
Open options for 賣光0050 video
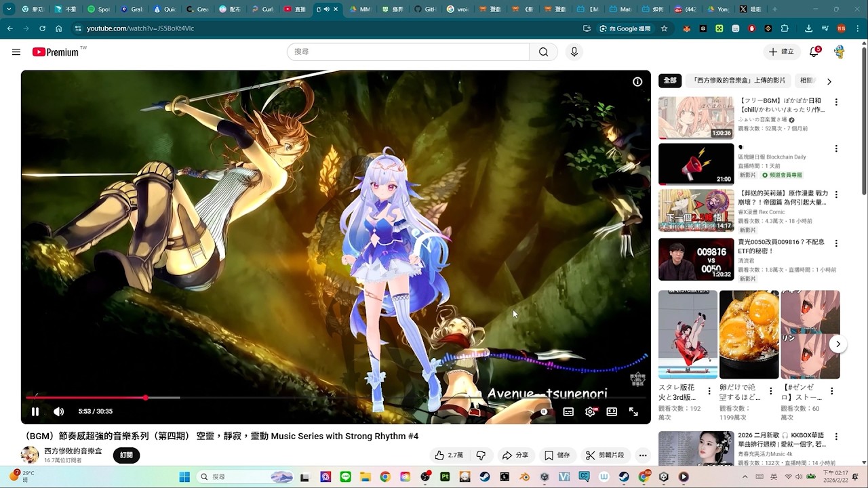point(836,243)
